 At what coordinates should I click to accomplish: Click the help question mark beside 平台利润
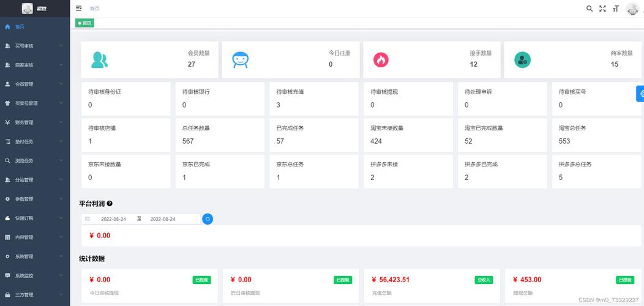pyautogui.click(x=110, y=203)
